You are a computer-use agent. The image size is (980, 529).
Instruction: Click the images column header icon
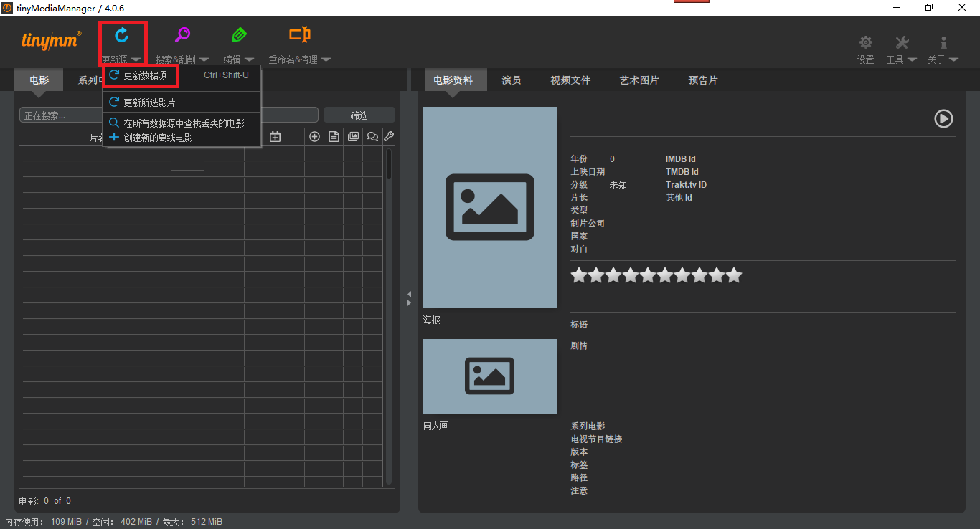tap(353, 136)
